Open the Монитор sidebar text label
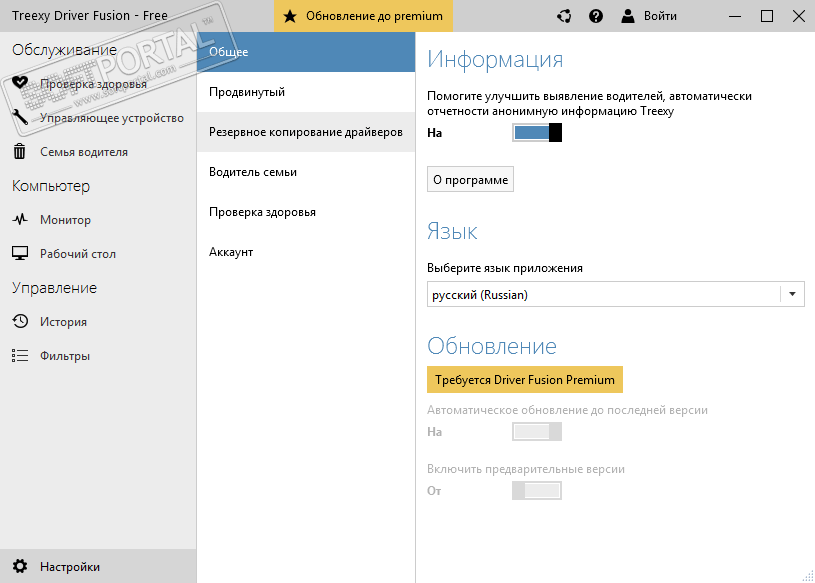The width and height of the screenshot is (815, 583). (x=65, y=220)
